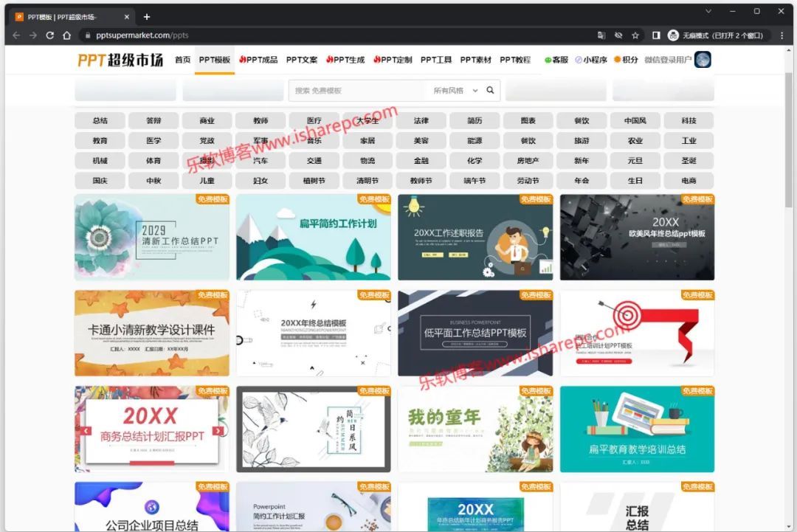Screen dimensions: 797x532
Task: Open the 公司企业项目总结 template
Action: [152, 507]
